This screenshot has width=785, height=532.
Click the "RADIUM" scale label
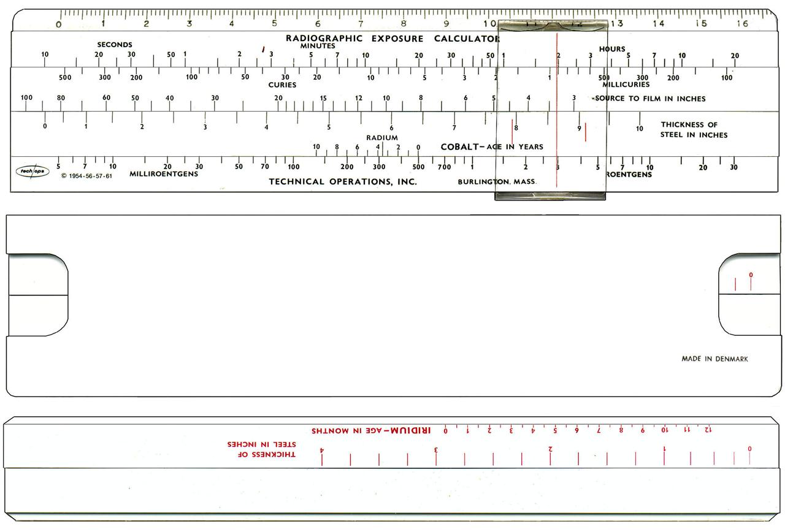[382, 138]
